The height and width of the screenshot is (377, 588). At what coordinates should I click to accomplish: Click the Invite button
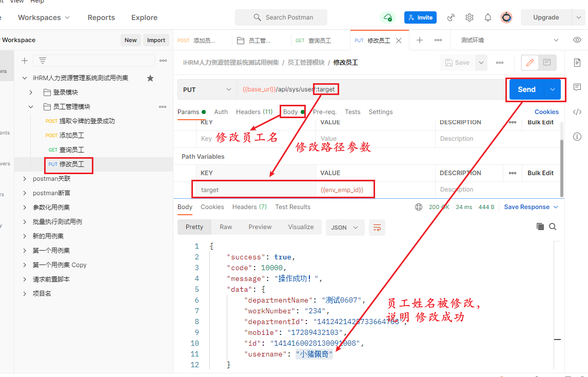click(x=420, y=17)
